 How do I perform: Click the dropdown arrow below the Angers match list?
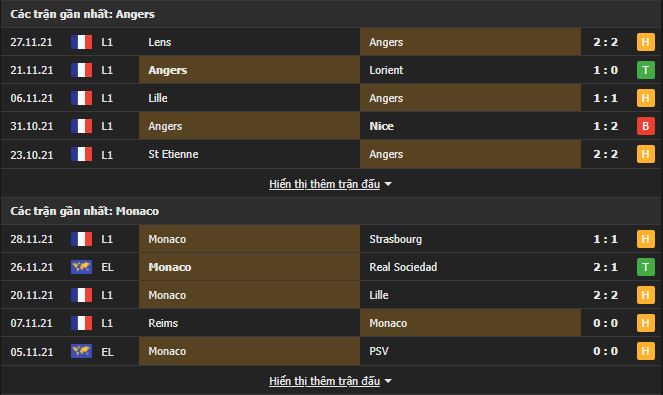pos(388,184)
